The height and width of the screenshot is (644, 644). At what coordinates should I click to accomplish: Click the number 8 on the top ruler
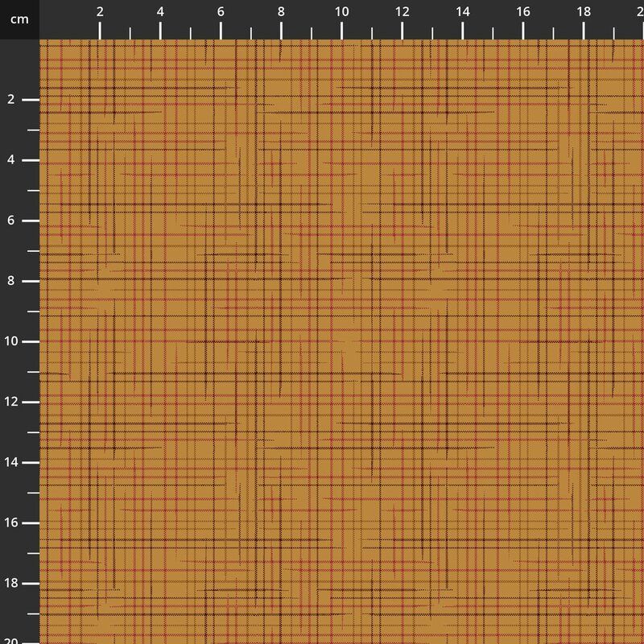point(279,13)
